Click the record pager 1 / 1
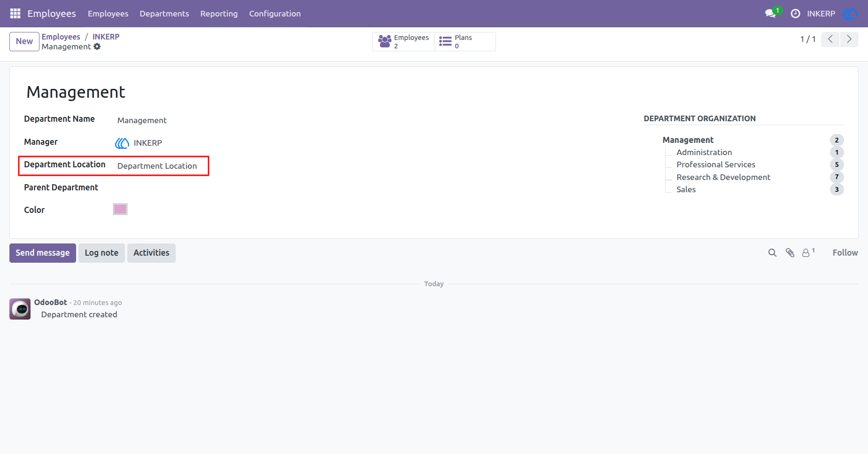This screenshot has width=868, height=454. coord(808,39)
